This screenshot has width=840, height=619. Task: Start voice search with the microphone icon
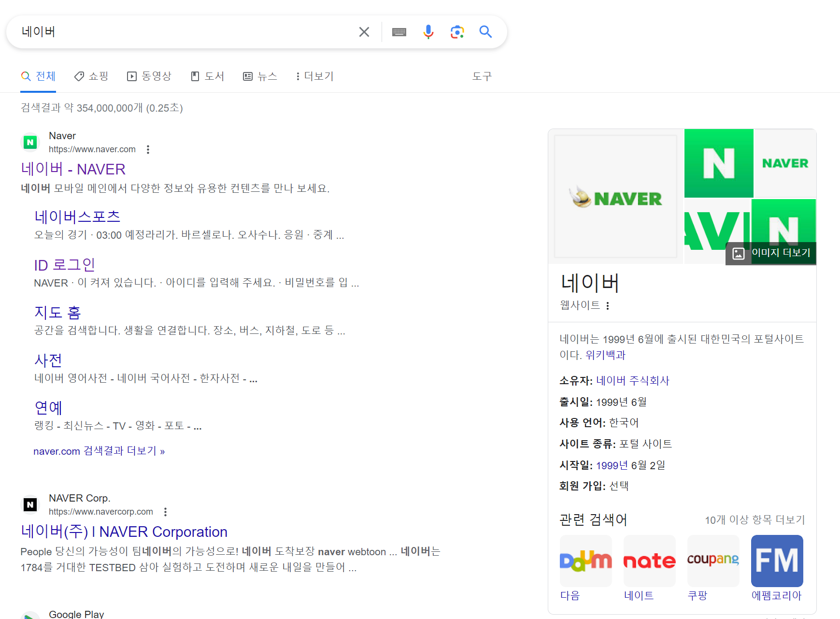pyautogui.click(x=428, y=32)
